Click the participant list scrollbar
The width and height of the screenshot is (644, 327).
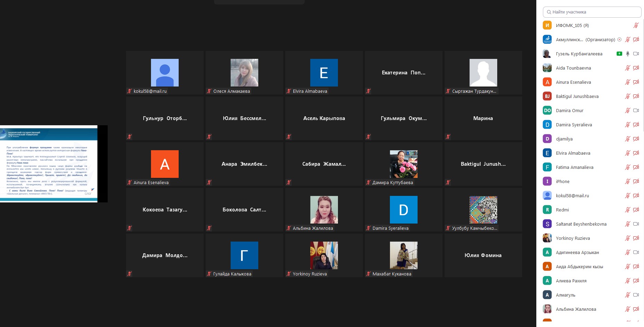[x=643, y=76]
